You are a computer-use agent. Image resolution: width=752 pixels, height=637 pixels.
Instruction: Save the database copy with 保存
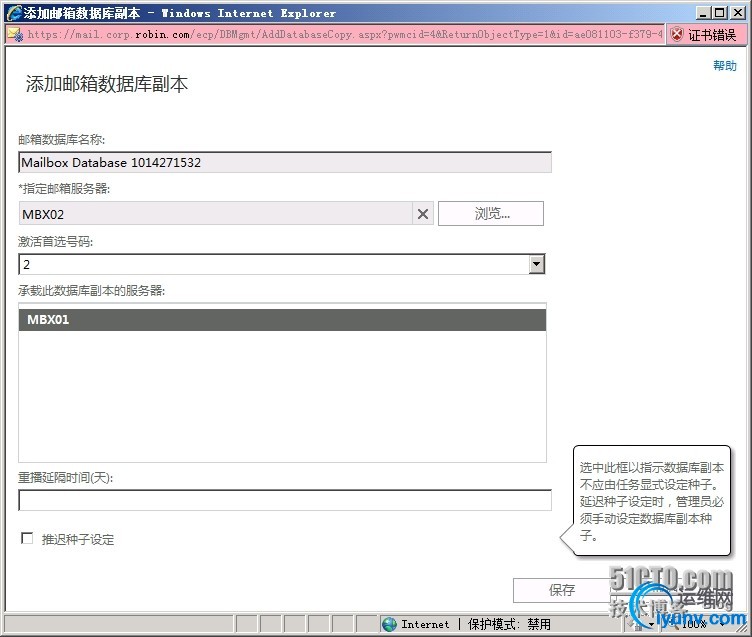pyautogui.click(x=562, y=590)
